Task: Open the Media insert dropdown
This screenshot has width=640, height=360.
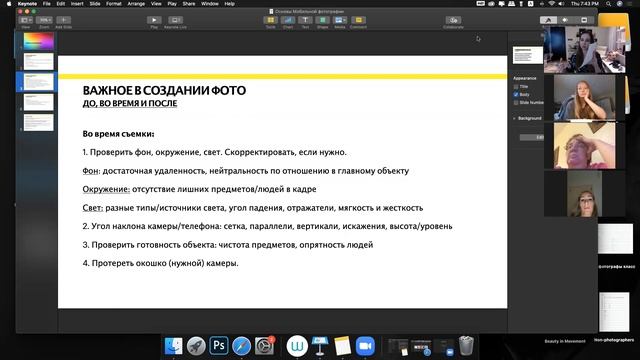Action: [340, 20]
